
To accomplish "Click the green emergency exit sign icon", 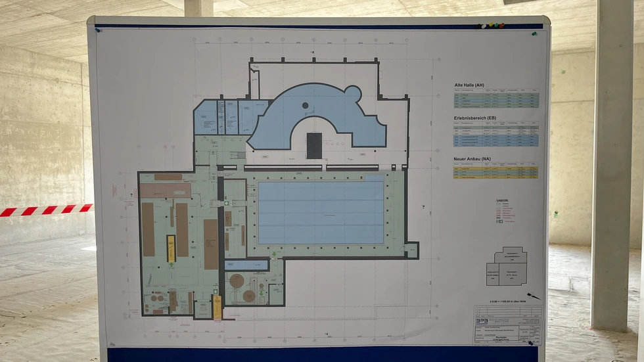I will (227, 204).
